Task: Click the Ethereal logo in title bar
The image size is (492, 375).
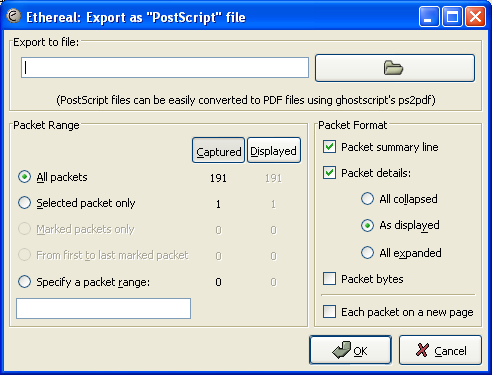Action: [x=14, y=16]
